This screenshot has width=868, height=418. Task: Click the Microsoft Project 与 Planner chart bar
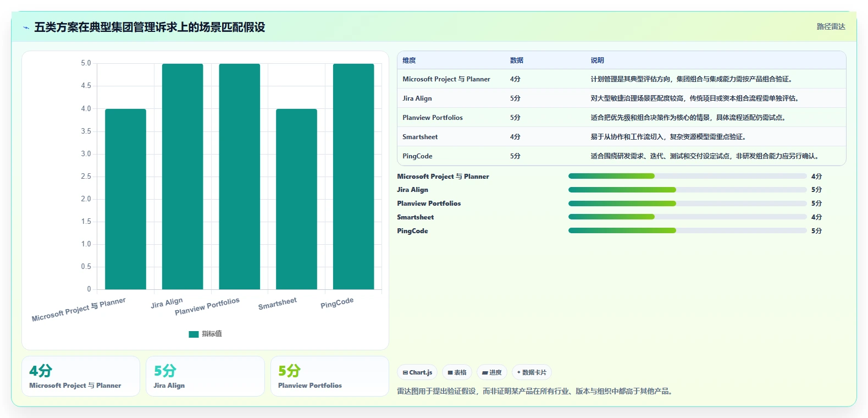(x=125, y=199)
